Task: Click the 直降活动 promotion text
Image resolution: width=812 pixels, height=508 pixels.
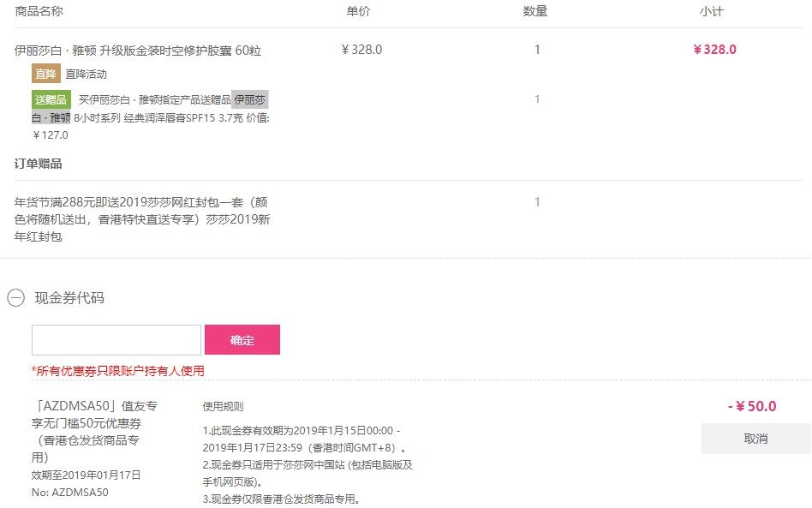Action: click(86, 74)
